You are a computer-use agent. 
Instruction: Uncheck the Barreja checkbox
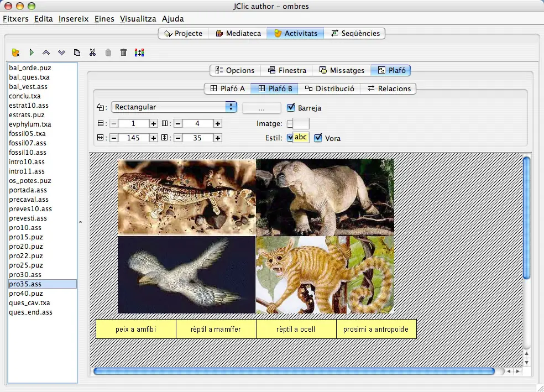pyautogui.click(x=291, y=108)
